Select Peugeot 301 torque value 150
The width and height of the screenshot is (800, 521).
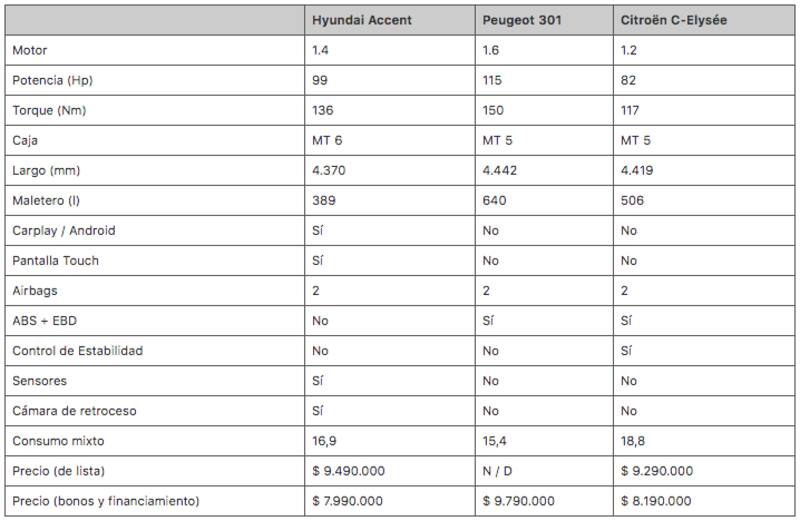[x=495, y=110]
